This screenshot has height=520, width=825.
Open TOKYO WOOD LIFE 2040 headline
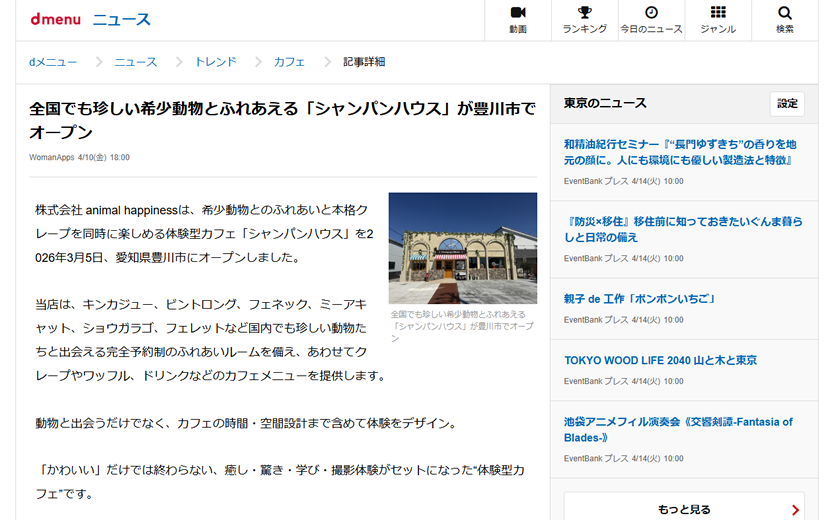pyautogui.click(x=660, y=360)
